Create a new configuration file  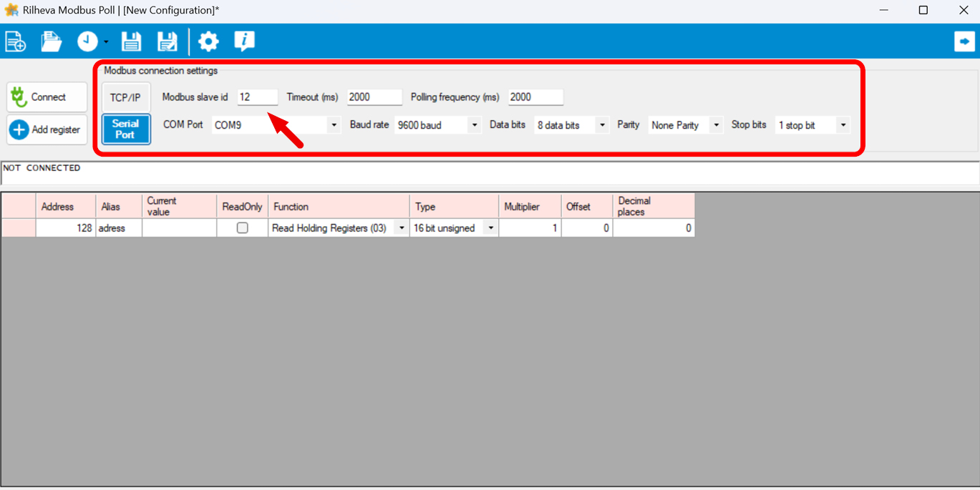16,41
